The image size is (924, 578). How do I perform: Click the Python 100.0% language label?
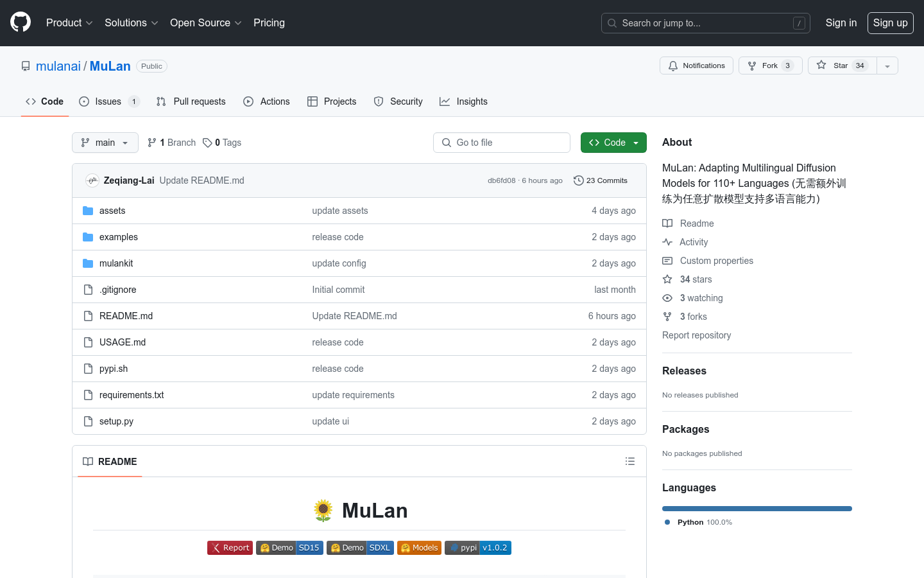tap(698, 522)
